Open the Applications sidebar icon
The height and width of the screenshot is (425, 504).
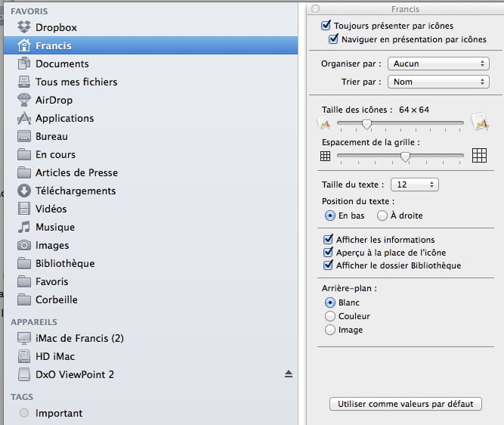(x=24, y=118)
